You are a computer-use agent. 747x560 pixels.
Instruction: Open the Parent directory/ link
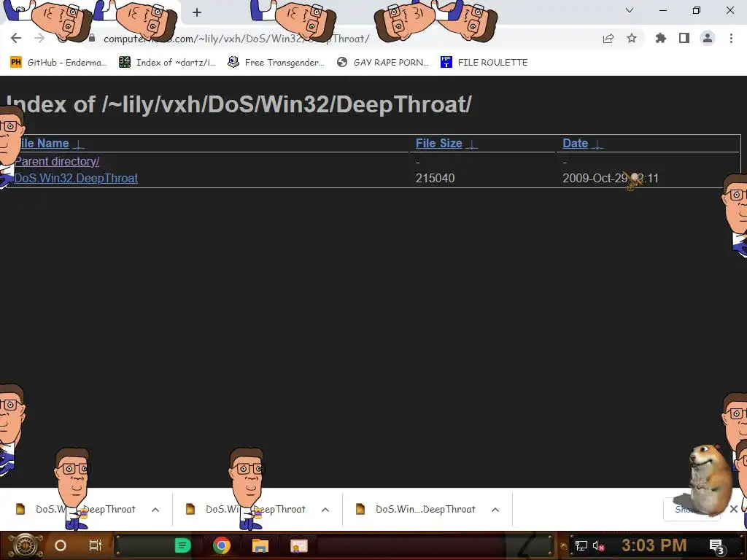(57, 161)
